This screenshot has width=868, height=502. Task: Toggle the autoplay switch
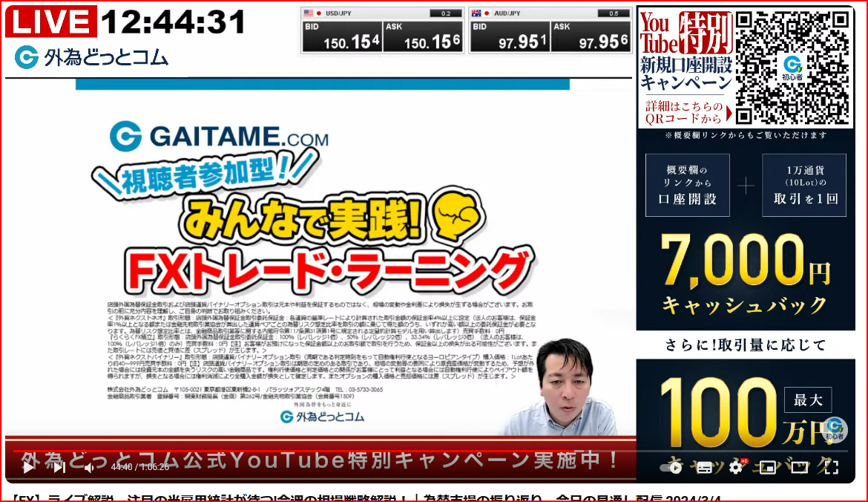click(x=671, y=468)
